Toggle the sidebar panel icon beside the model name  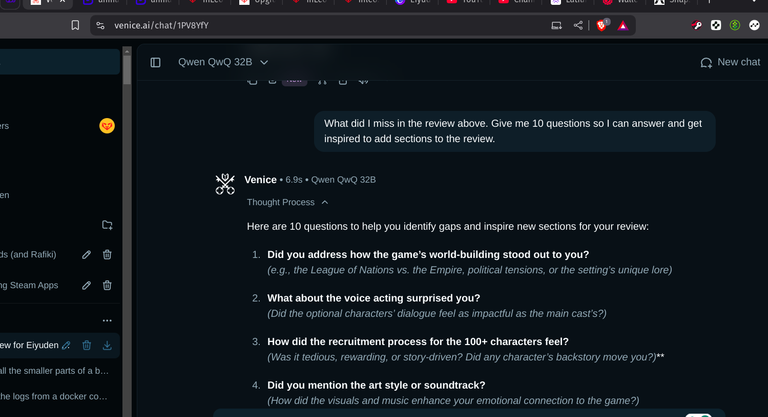pos(155,62)
